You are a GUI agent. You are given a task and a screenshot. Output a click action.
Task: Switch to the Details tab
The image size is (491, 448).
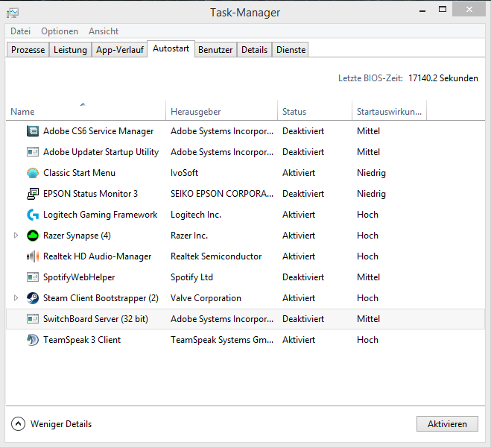point(254,50)
